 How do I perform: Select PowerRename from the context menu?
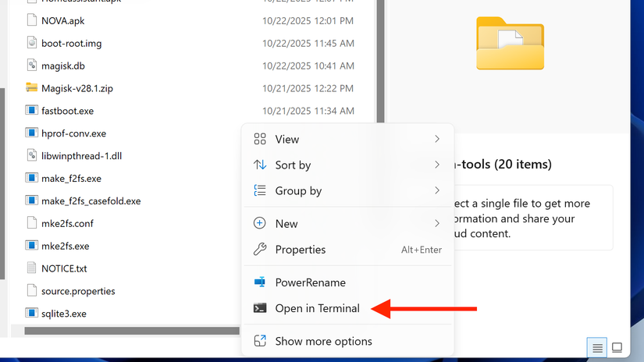click(x=347, y=282)
